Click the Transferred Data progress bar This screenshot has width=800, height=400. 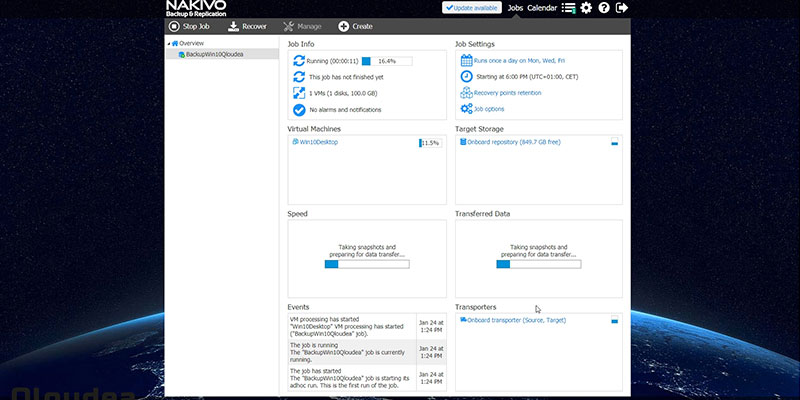[x=538, y=264]
